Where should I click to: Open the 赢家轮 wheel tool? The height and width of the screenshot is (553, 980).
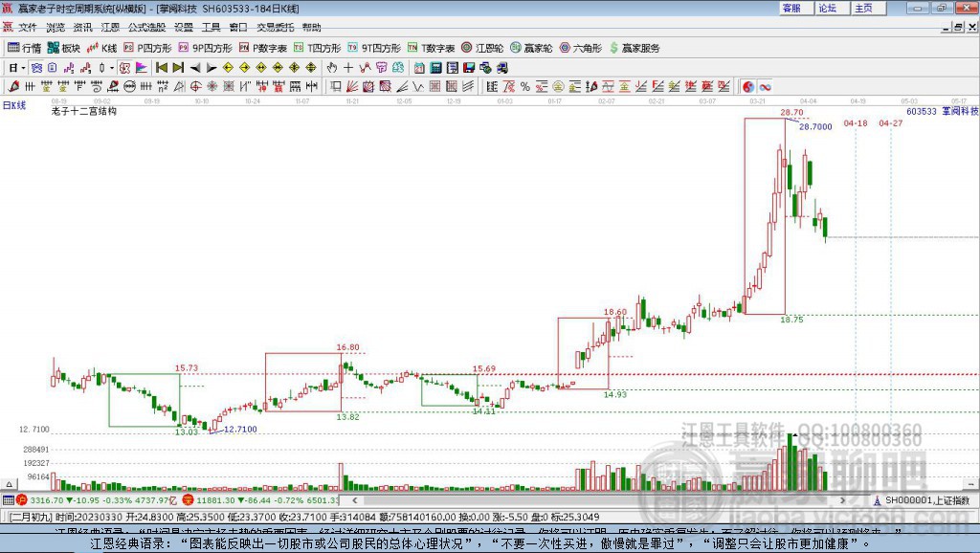pyautogui.click(x=531, y=48)
